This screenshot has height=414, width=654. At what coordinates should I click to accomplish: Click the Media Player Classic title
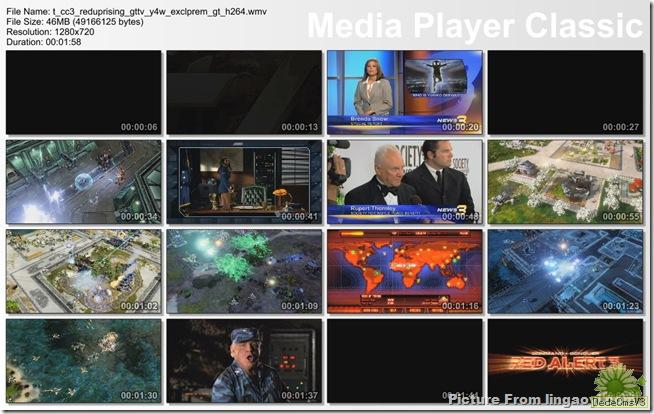pos(475,26)
